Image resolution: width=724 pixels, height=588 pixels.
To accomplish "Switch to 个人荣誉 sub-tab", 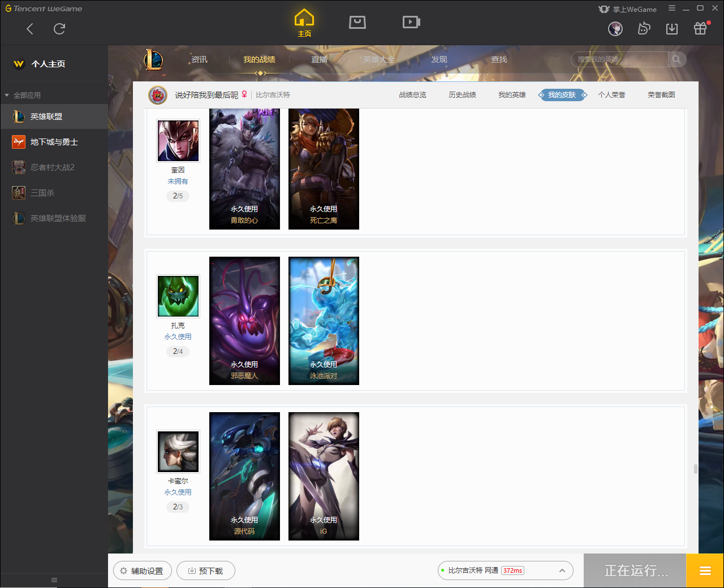I will [611, 95].
